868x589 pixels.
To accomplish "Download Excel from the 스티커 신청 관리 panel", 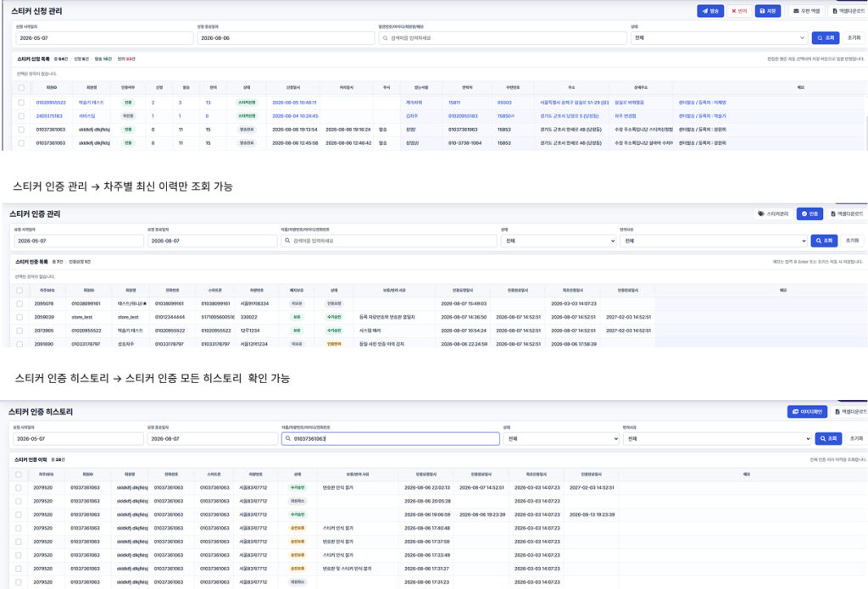I will point(848,11).
